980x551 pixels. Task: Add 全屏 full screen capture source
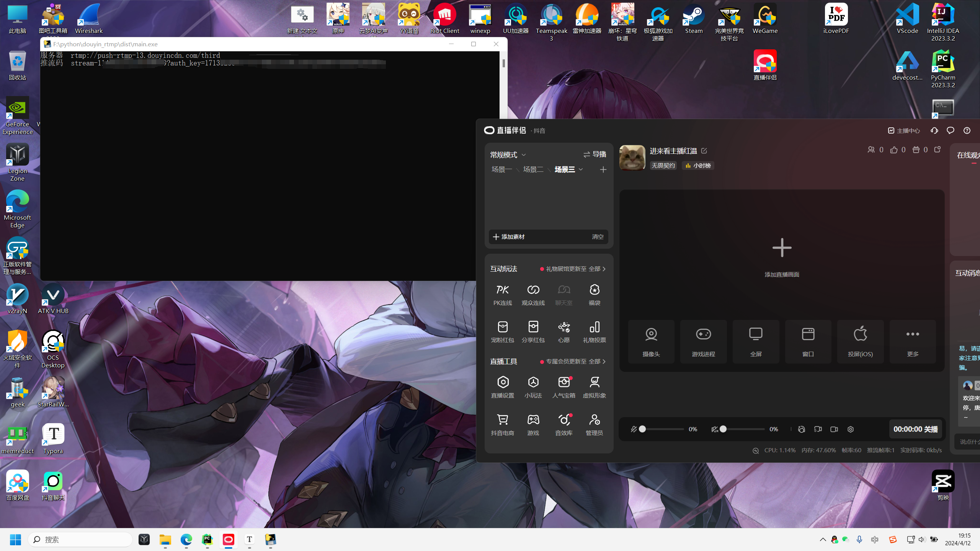(756, 342)
